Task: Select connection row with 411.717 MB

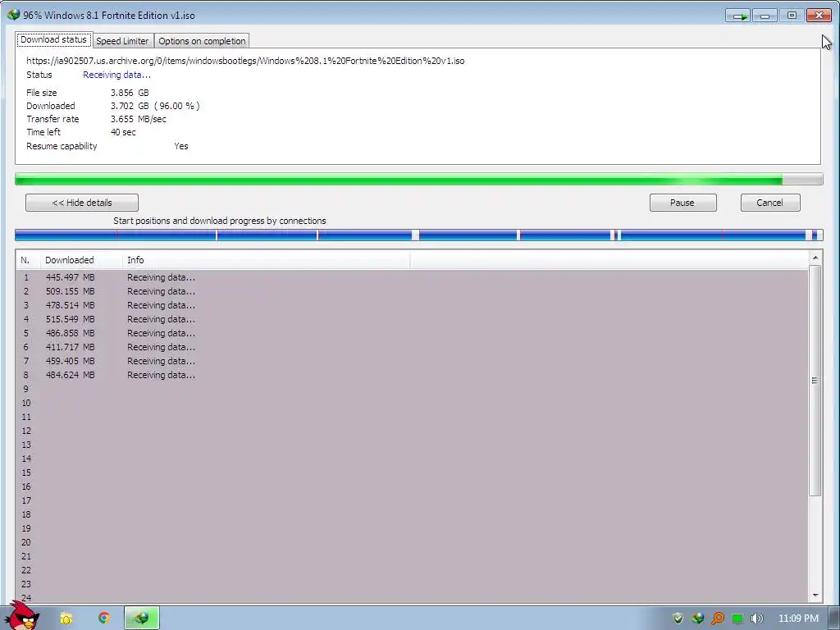Action: (x=412, y=347)
